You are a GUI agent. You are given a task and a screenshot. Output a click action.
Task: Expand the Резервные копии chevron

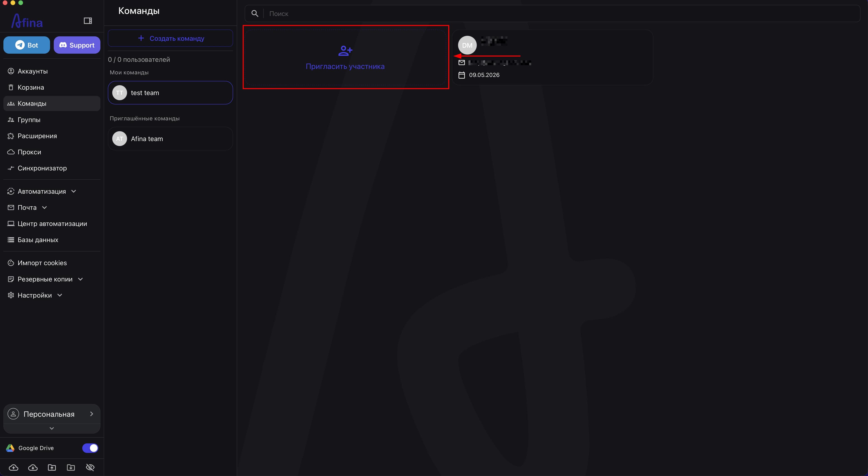pyautogui.click(x=80, y=279)
